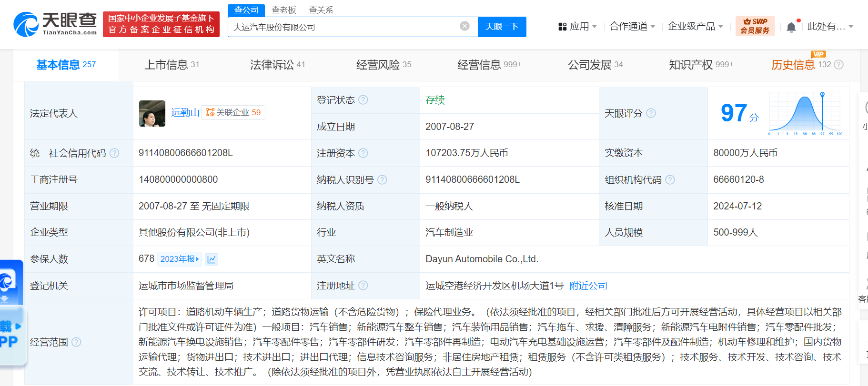868x386 pixels.
Task: Click the 天眼一下 search button
Action: [x=502, y=27]
